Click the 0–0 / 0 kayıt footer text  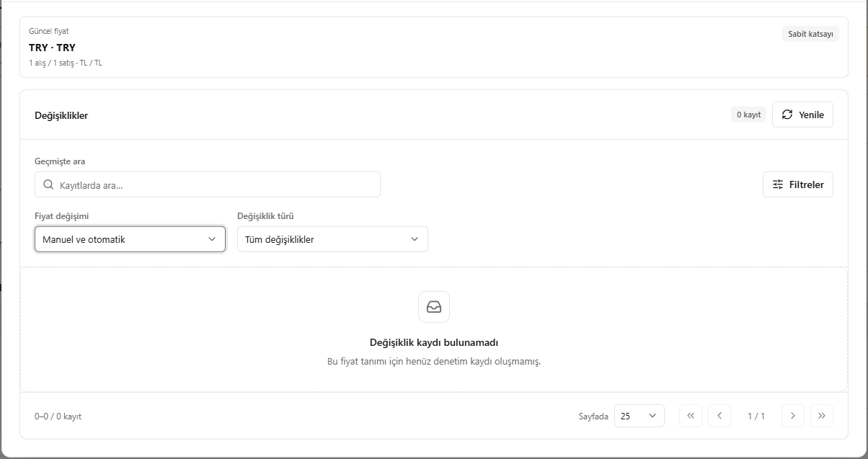pos(58,416)
